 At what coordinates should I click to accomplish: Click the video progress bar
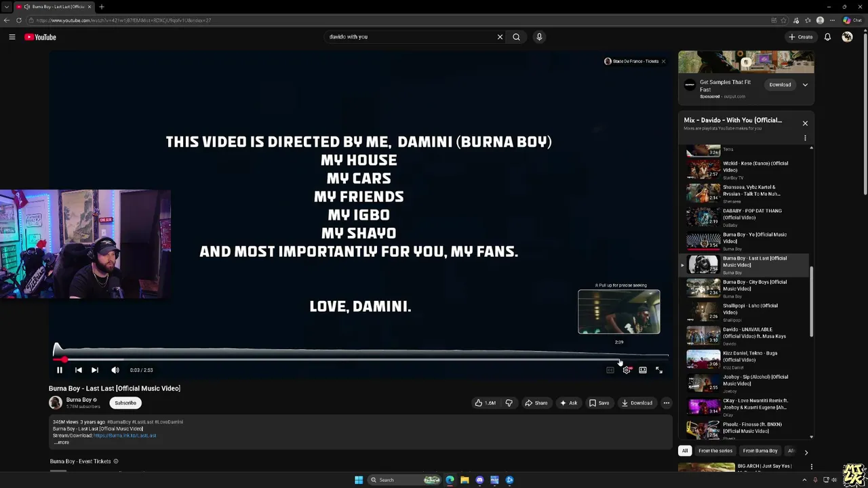point(361,359)
